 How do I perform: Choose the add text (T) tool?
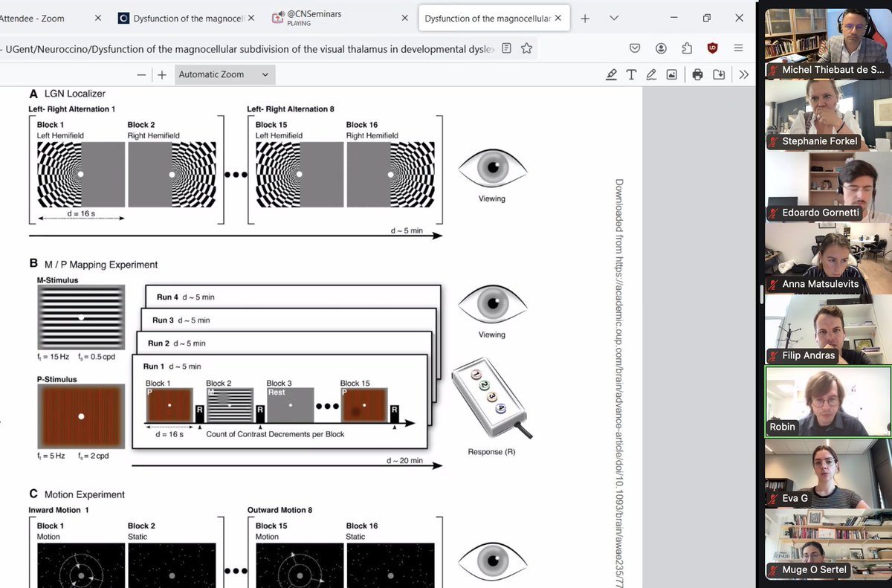(x=631, y=74)
